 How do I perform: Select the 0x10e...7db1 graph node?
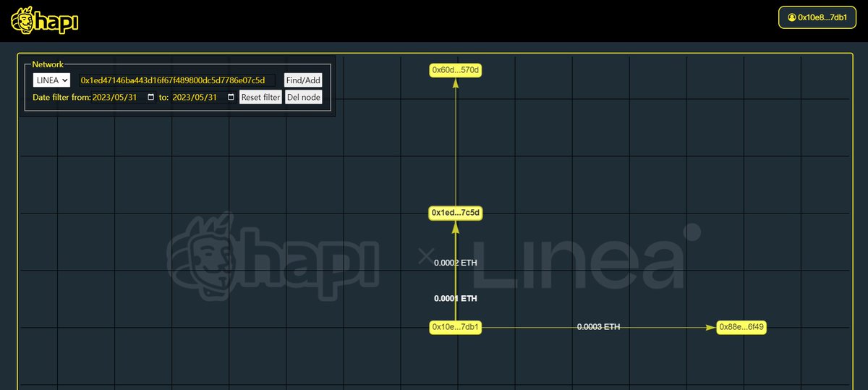[456, 327]
